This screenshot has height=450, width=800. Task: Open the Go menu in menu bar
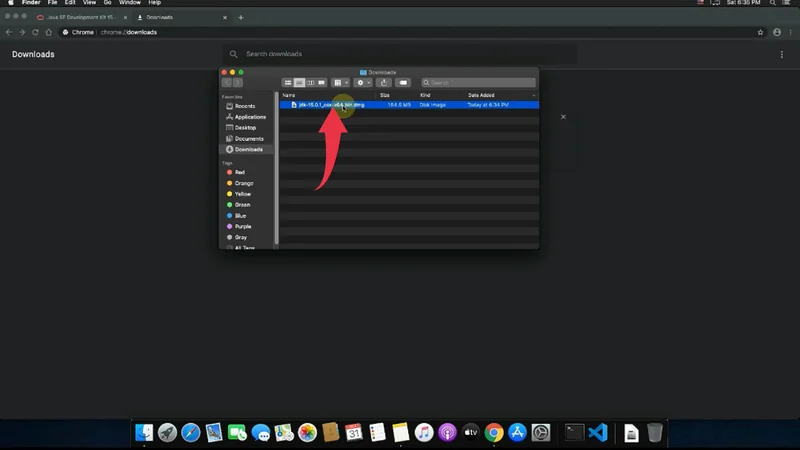click(107, 3)
